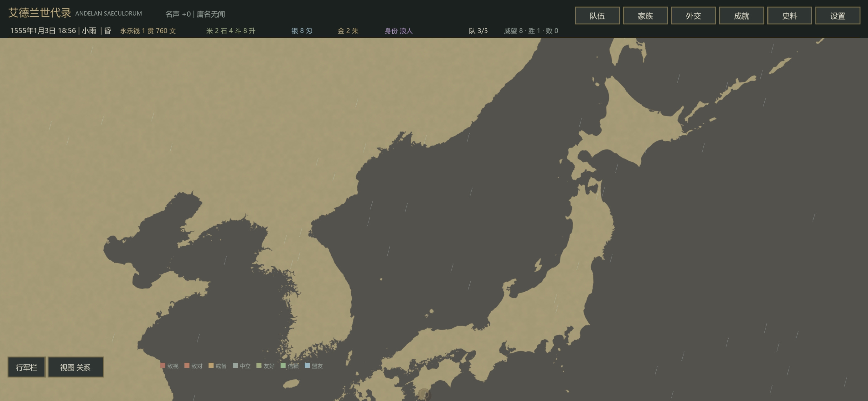This screenshot has height=401, width=868.
Task: Click the 戒备 tan legend swatch
Action: click(211, 365)
